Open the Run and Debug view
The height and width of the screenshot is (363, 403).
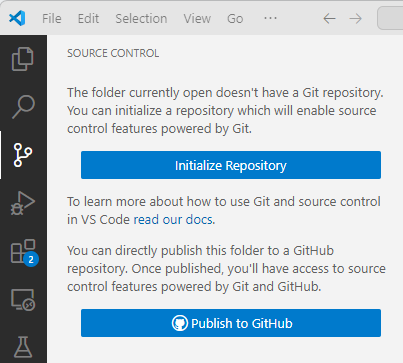(x=23, y=203)
